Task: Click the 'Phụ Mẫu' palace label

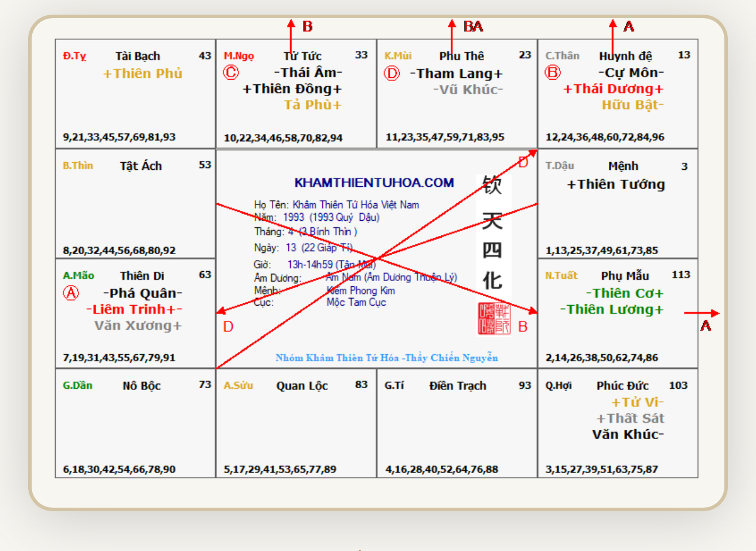Action: click(625, 276)
